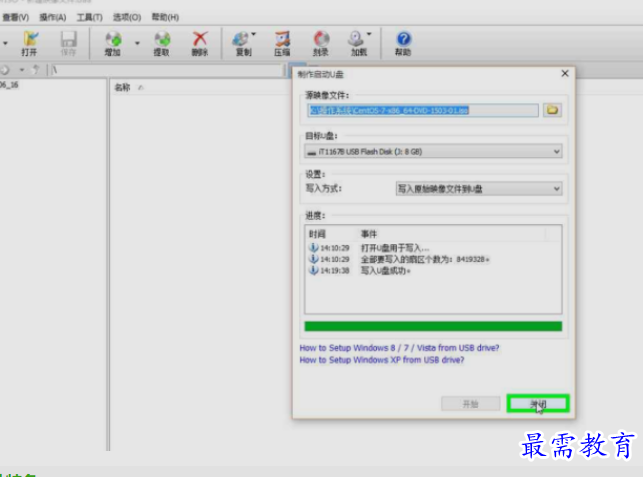Screen dimensions: 643x477
Task: Click the 事件 log column header
Action: [x=369, y=234]
